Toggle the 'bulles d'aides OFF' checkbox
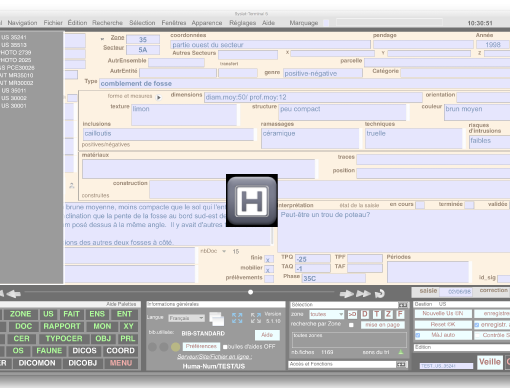The height and width of the screenshot is (388, 510). (x=225, y=347)
